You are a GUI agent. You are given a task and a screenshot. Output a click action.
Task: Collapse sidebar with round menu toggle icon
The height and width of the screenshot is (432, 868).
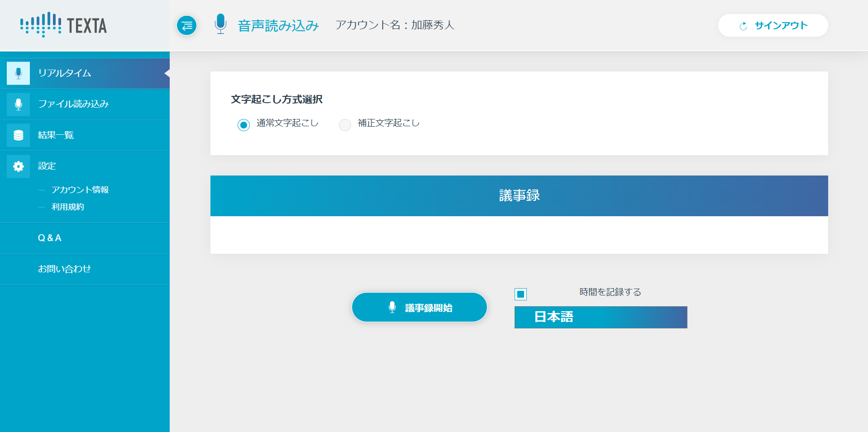click(186, 25)
